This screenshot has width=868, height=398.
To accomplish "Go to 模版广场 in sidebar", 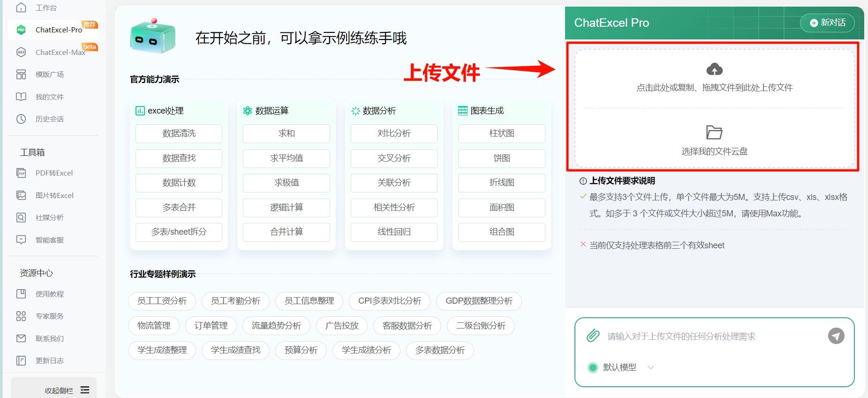I will (49, 75).
